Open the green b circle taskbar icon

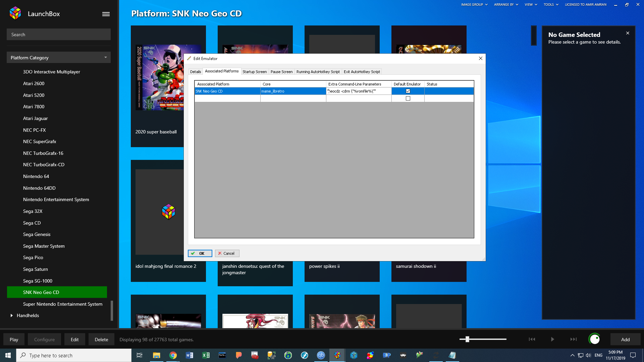288,355
